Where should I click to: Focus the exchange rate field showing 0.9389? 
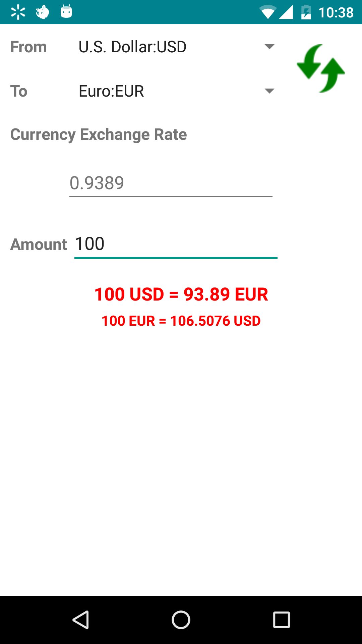tap(171, 183)
